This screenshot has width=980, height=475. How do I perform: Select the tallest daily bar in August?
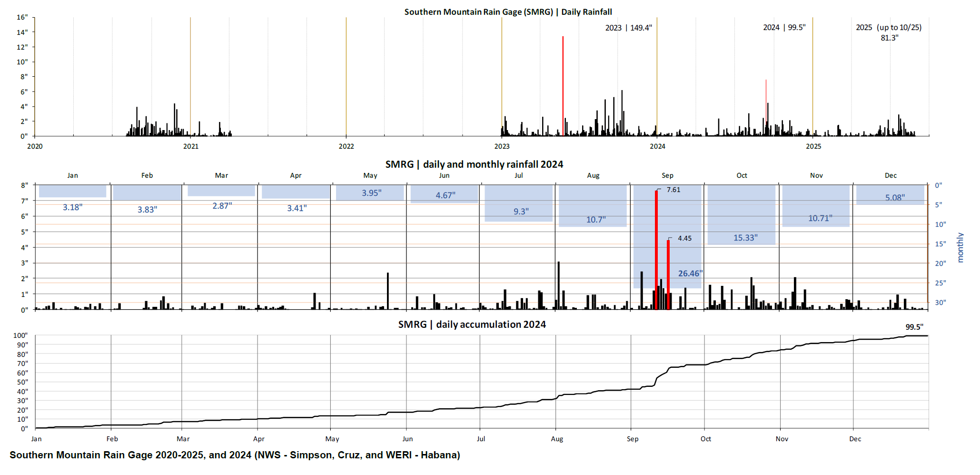pyautogui.click(x=558, y=285)
